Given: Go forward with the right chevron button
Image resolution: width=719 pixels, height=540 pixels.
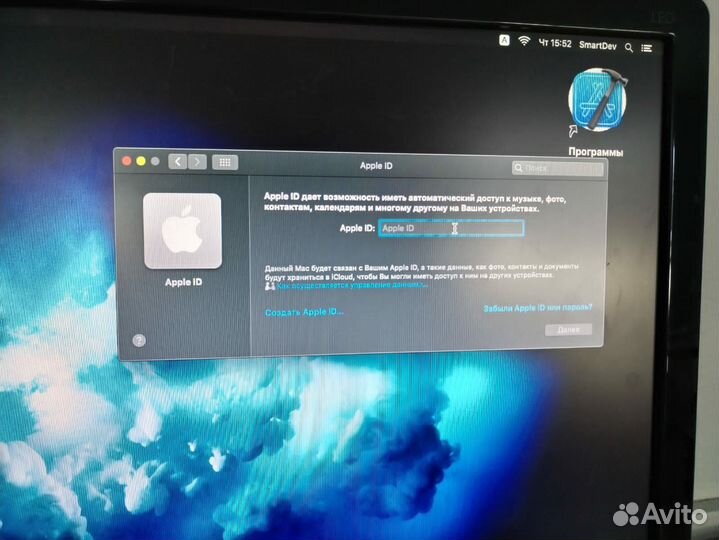Looking at the screenshot, I should coord(197,162).
